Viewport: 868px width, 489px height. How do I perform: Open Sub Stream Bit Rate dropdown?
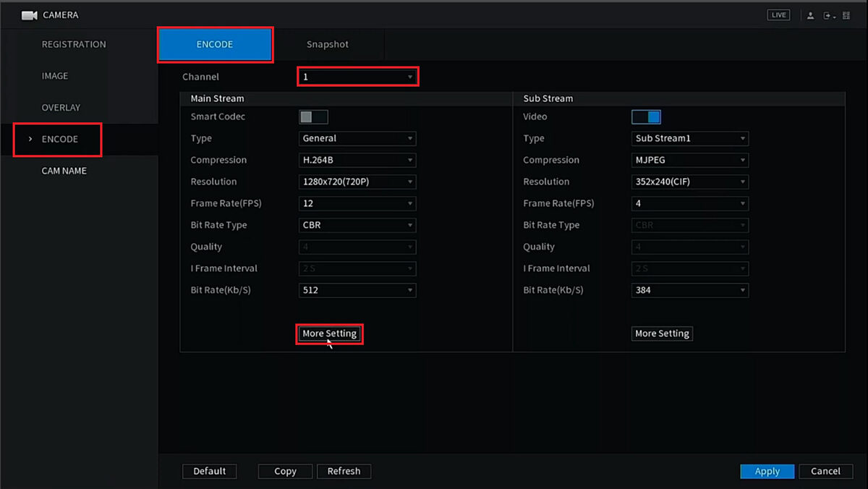click(x=689, y=290)
